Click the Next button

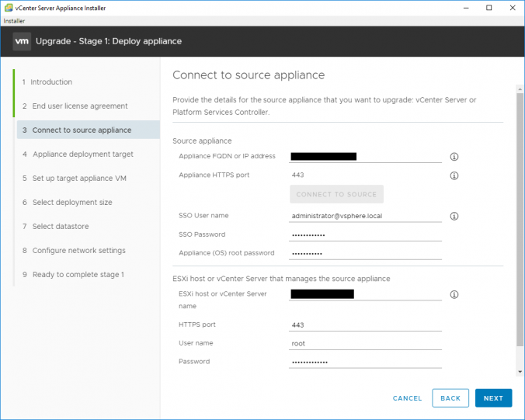(x=493, y=398)
